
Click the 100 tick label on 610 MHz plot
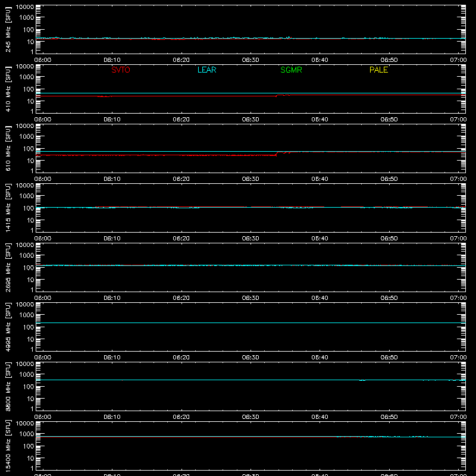[x=29, y=149]
